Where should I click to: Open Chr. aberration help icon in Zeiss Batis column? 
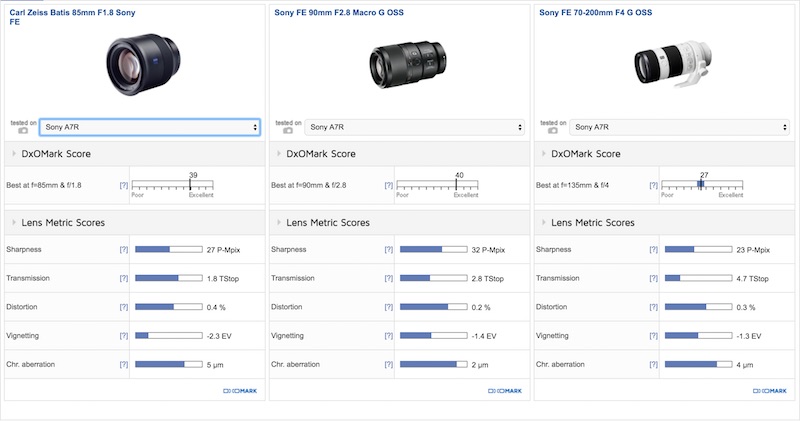pos(123,364)
